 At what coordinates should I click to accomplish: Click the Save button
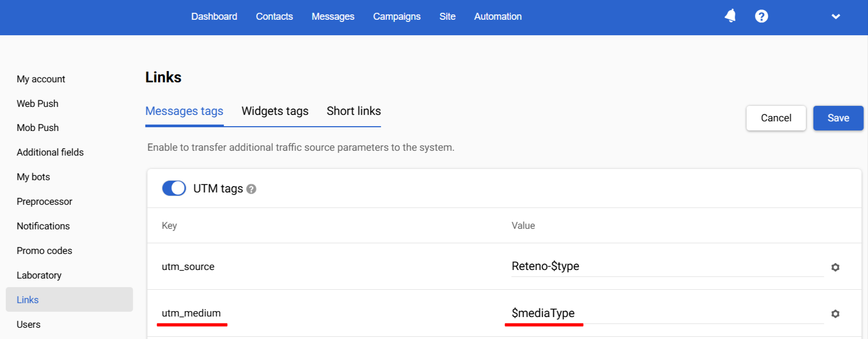pyautogui.click(x=838, y=118)
